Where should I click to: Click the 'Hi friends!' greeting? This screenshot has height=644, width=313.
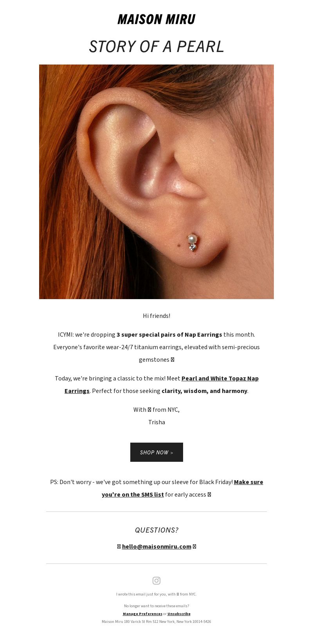point(156,316)
